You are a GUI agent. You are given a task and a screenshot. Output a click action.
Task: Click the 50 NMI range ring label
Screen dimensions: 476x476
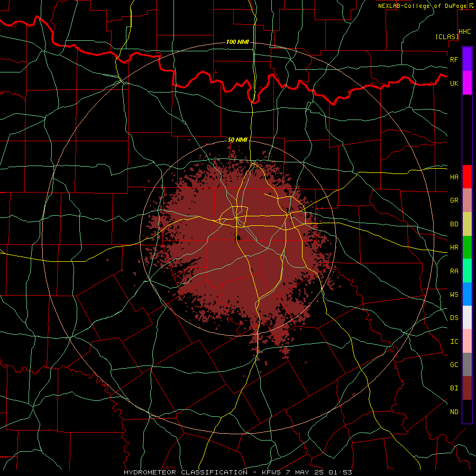[237, 140]
